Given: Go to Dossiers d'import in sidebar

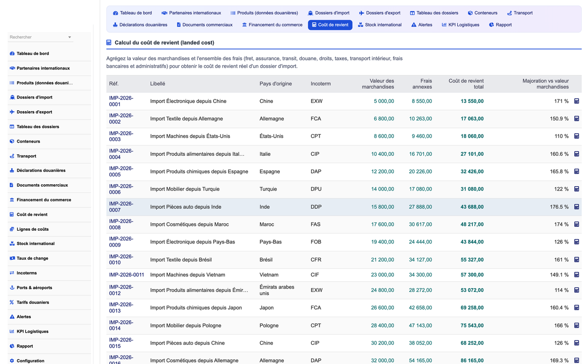Looking at the screenshot, I should [49, 97].
